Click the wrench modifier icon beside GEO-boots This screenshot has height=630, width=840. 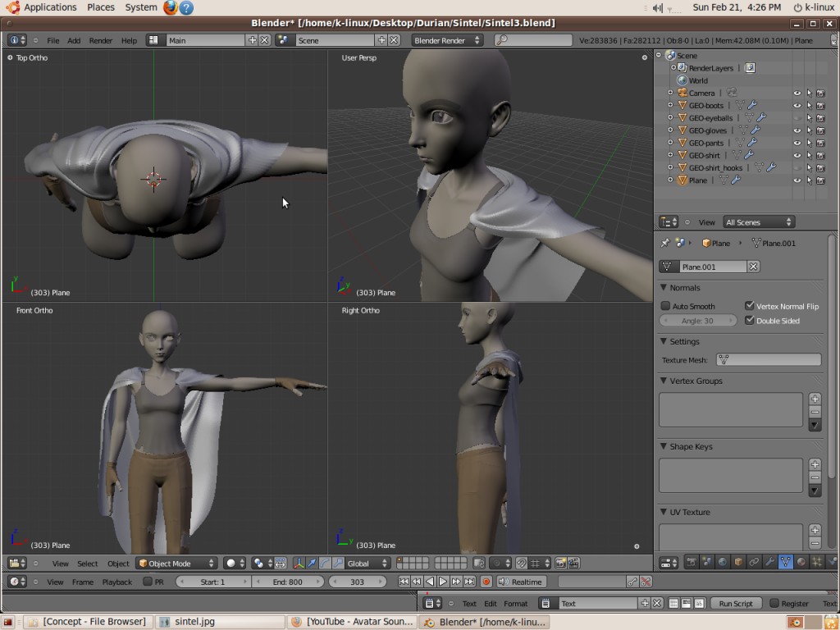click(x=751, y=106)
